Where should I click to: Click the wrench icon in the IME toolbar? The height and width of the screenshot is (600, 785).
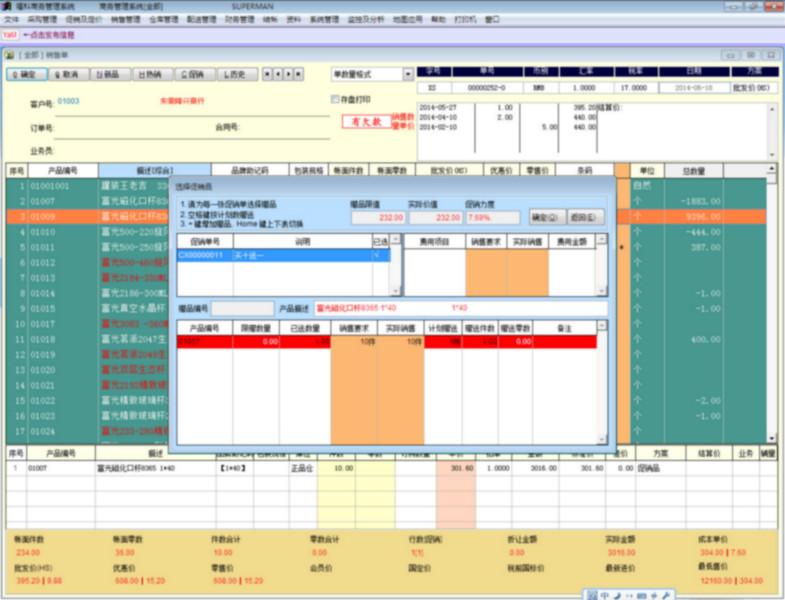coord(666,595)
